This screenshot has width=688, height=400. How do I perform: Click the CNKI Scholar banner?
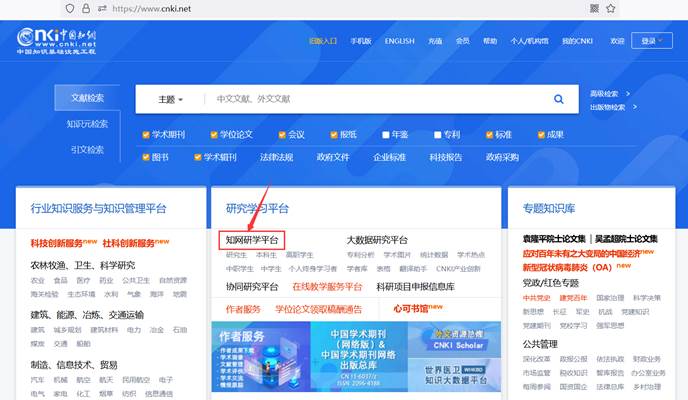(455, 339)
